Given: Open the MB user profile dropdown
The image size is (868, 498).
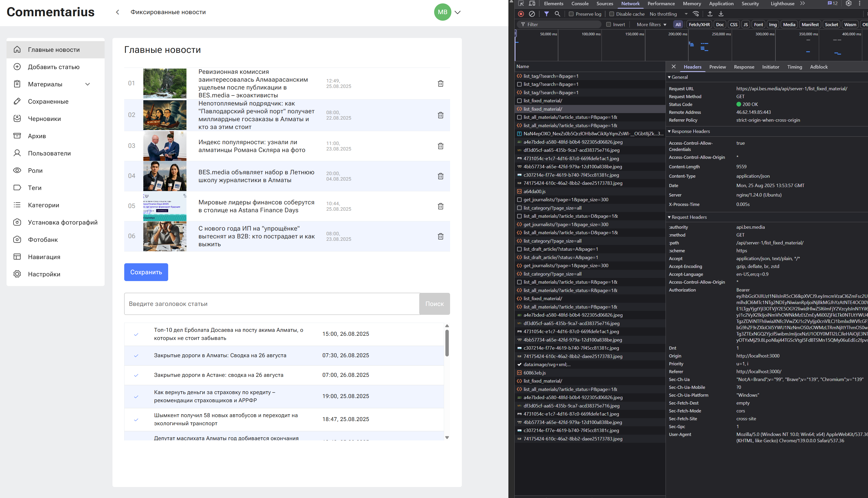Looking at the screenshot, I should (x=458, y=12).
